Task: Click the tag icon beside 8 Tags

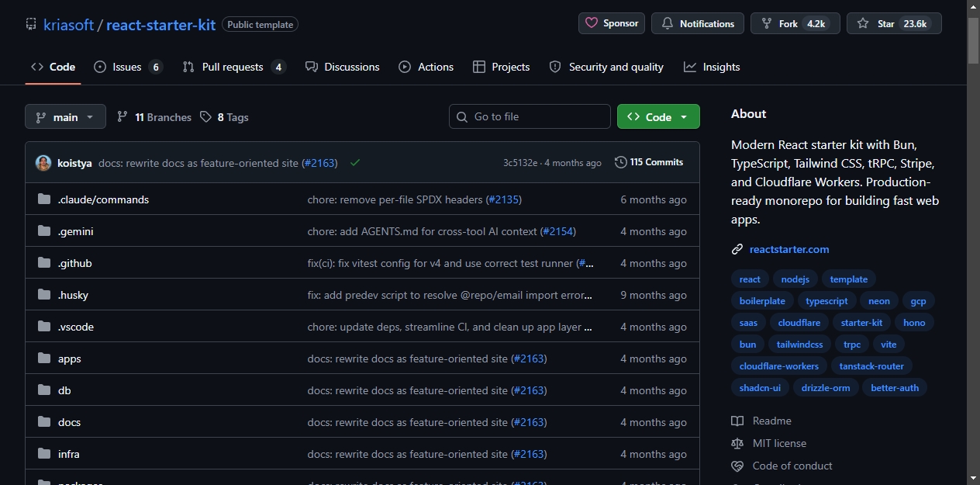Action: [x=205, y=116]
